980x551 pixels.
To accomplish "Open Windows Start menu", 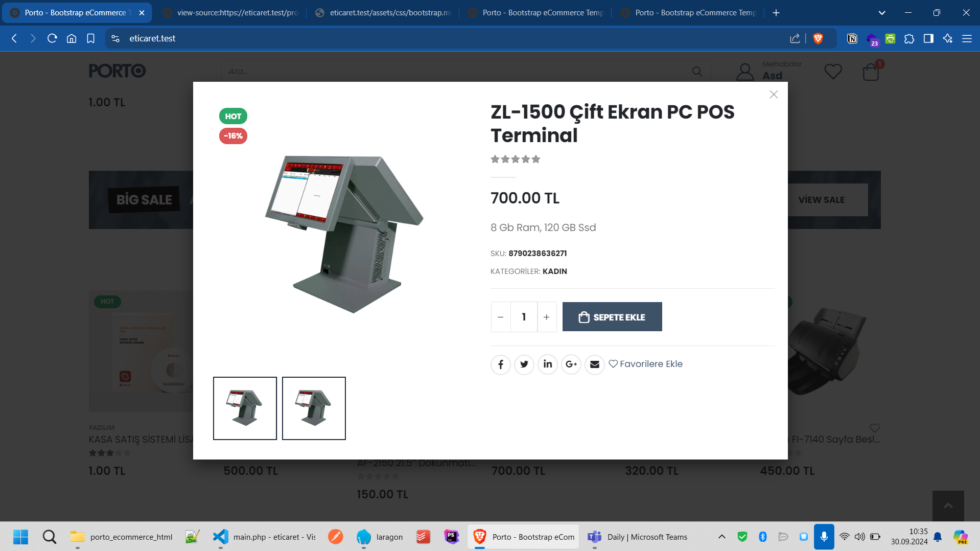I will 20,537.
